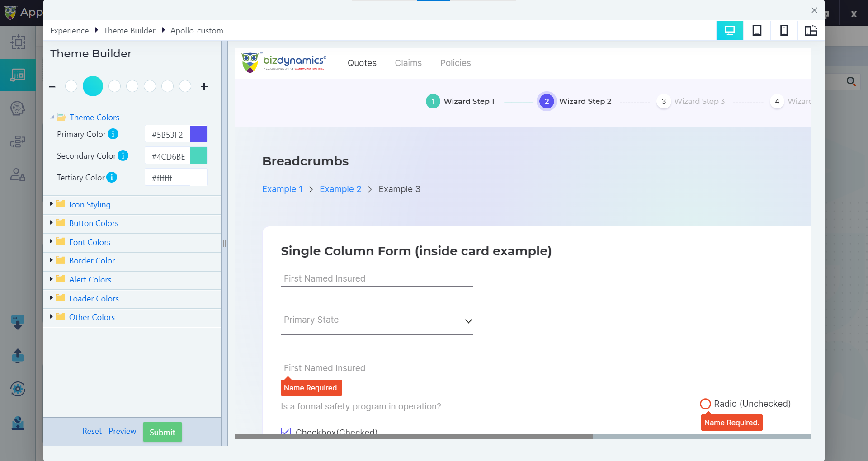Open the workflow blocks sidebar icon
Image resolution: width=868 pixels, height=461 pixels.
(18, 141)
